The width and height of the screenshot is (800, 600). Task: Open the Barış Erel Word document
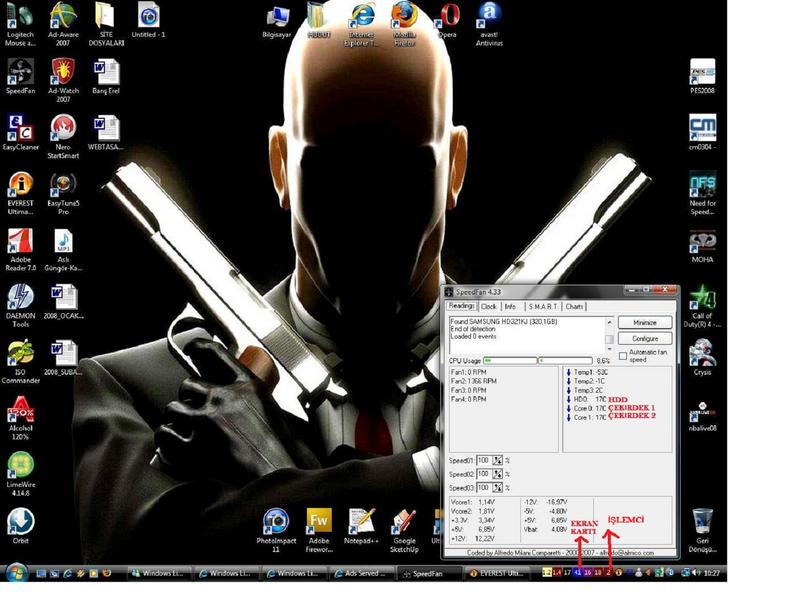106,76
